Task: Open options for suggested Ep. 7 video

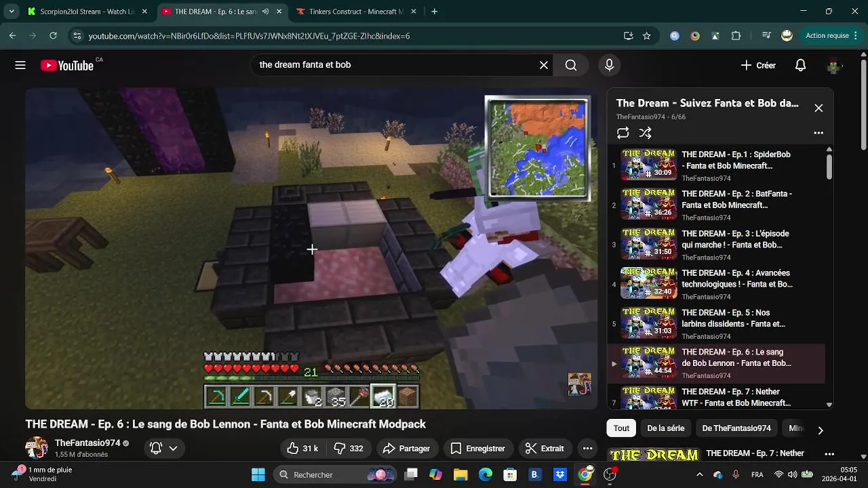Action: (x=829, y=454)
